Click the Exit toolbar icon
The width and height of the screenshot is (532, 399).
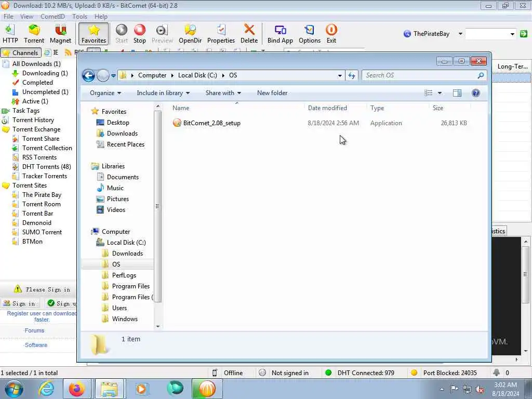331,34
